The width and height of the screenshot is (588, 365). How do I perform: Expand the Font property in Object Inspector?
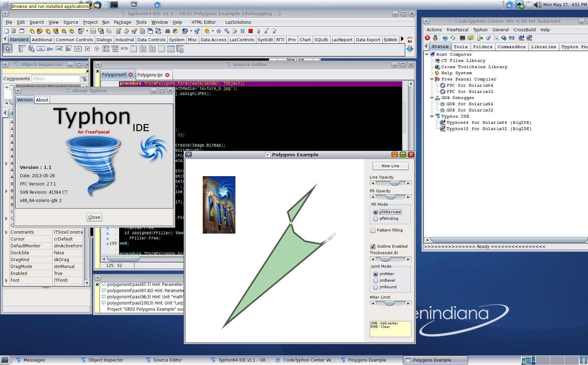6,280
